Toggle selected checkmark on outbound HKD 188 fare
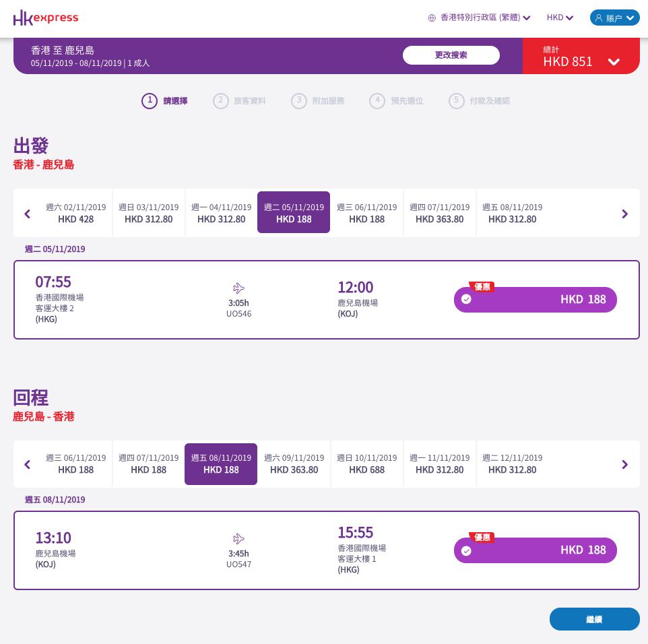648x644 pixels. click(466, 299)
